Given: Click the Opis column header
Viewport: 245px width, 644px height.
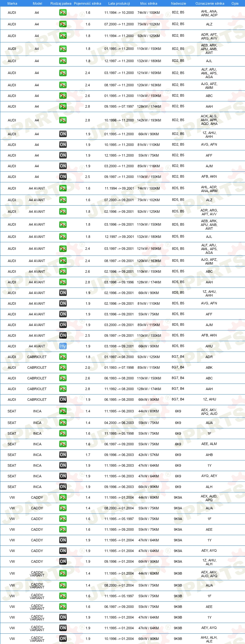Looking at the screenshot, I should (235, 3).
